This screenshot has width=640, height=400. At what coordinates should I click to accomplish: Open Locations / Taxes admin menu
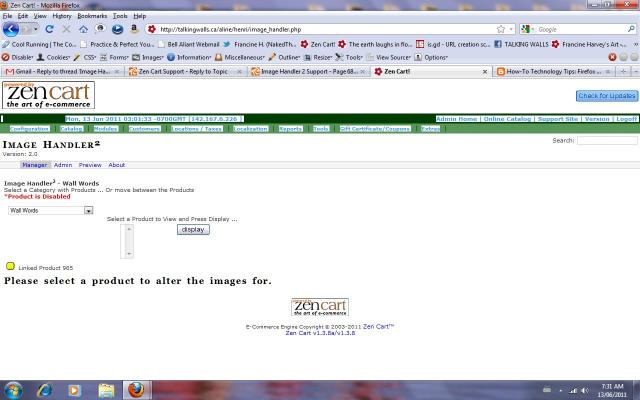click(197, 129)
